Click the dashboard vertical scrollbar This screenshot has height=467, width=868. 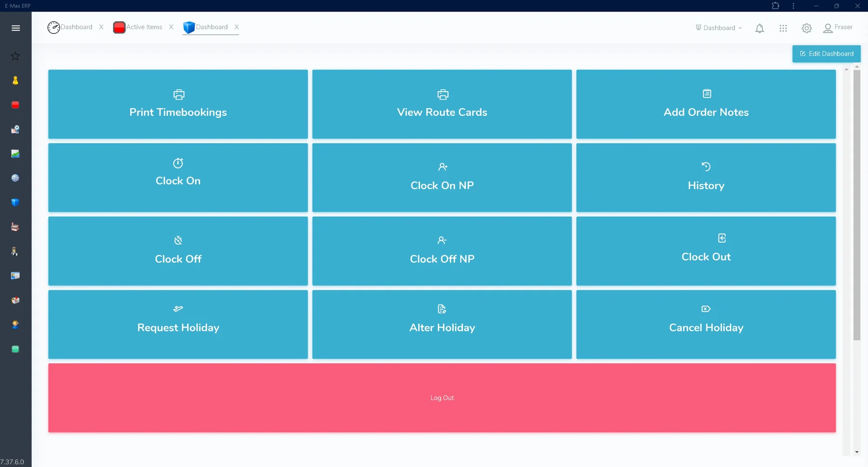[857, 205]
